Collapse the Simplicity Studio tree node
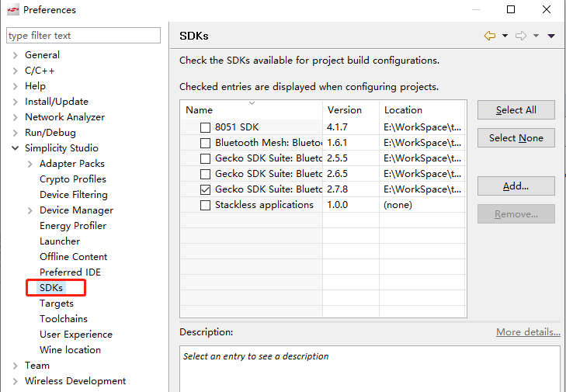This screenshot has width=566, height=392. (16, 148)
